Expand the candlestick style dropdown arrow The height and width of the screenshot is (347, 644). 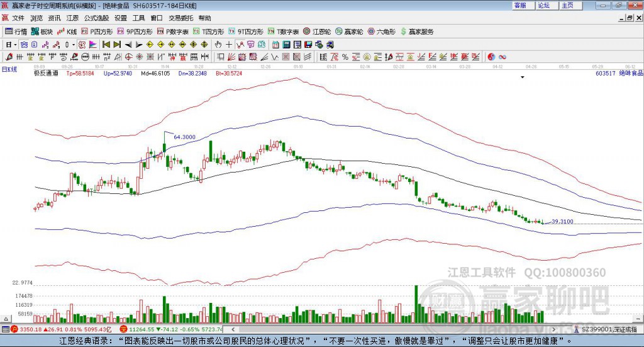(73, 45)
